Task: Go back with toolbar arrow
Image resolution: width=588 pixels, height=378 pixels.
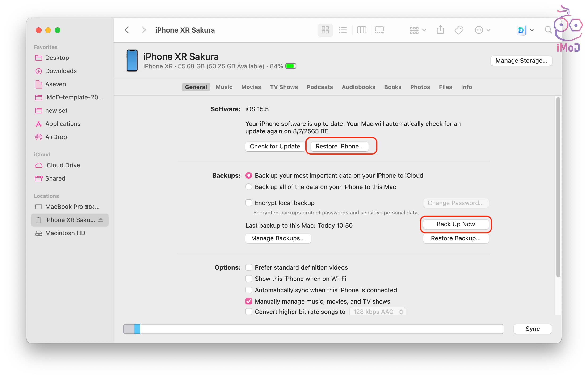Action: [x=127, y=30]
